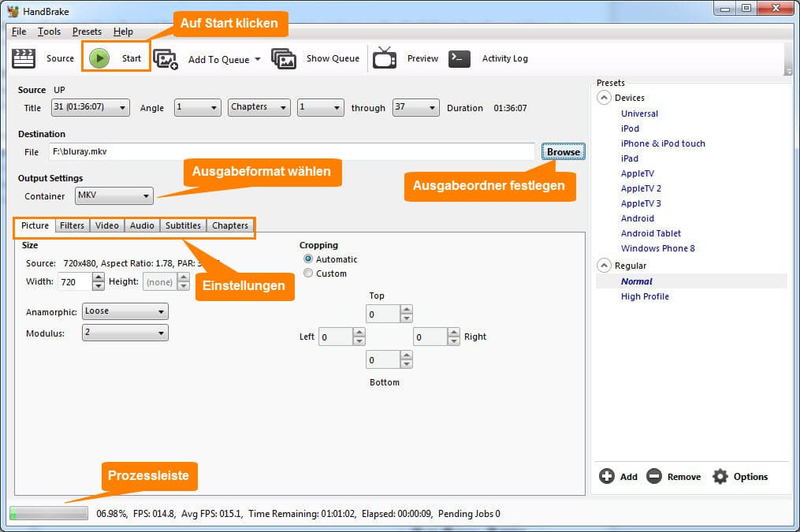Click the Add preset plus icon
The width and height of the screenshot is (800, 532).
click(x=607, y=476)
